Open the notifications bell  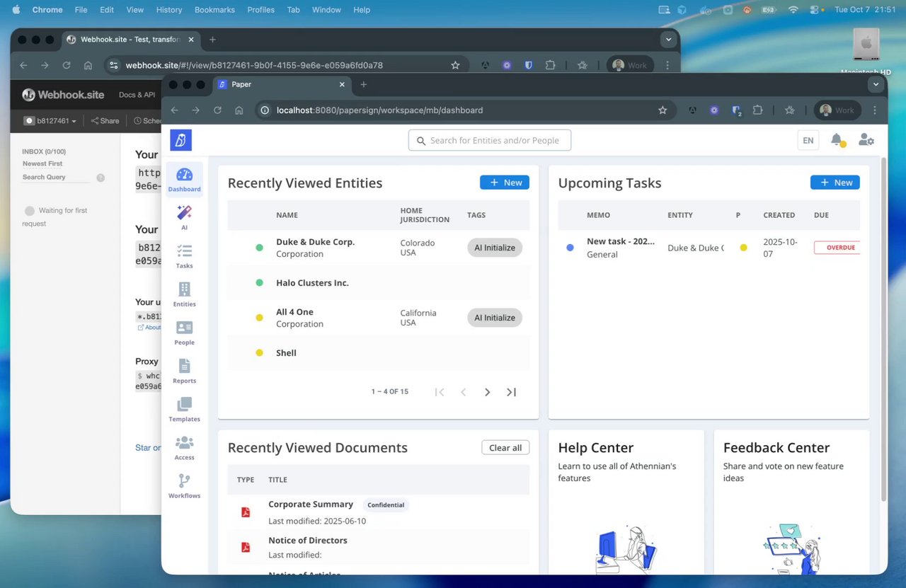(837, 140)
